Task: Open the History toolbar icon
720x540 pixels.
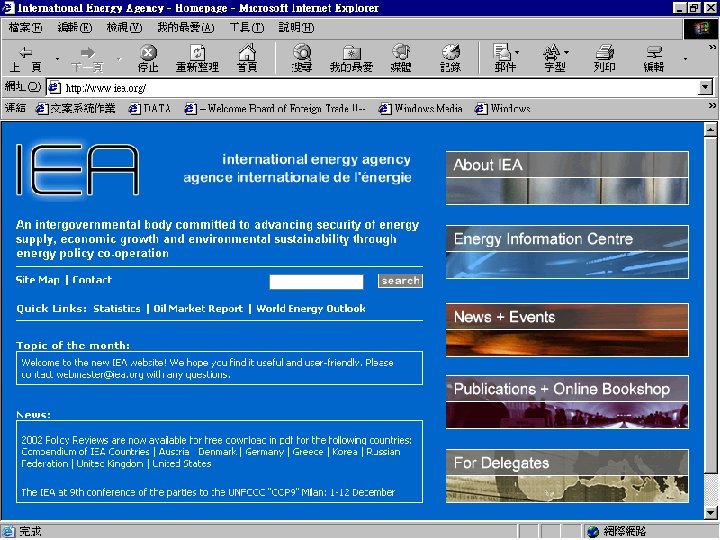Action: (450, 58)
